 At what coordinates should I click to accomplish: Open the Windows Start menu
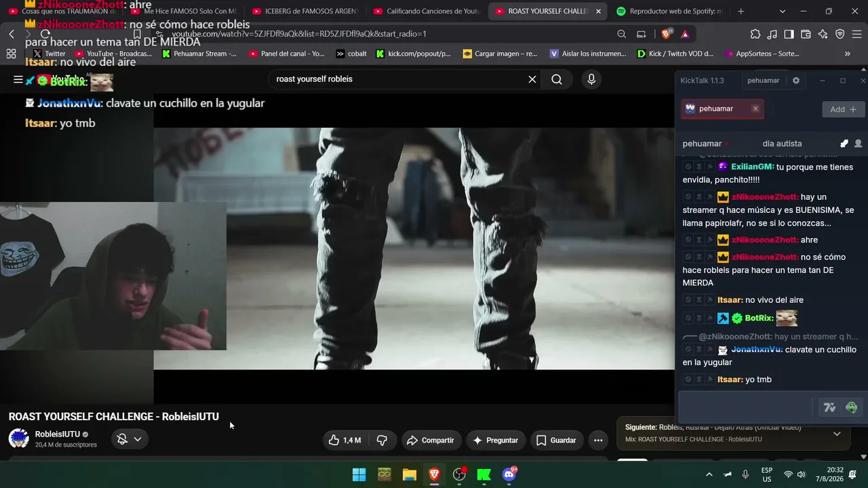pyautogui.click(x=359, y=474)
